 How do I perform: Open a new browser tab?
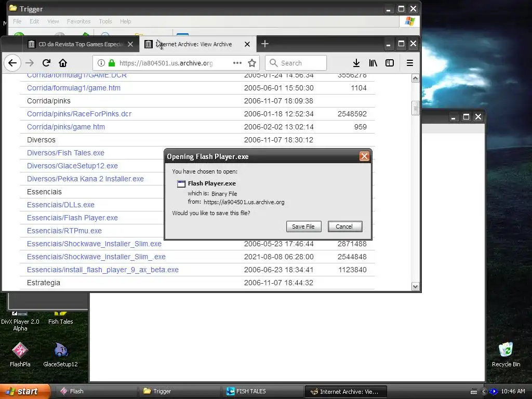265,44
